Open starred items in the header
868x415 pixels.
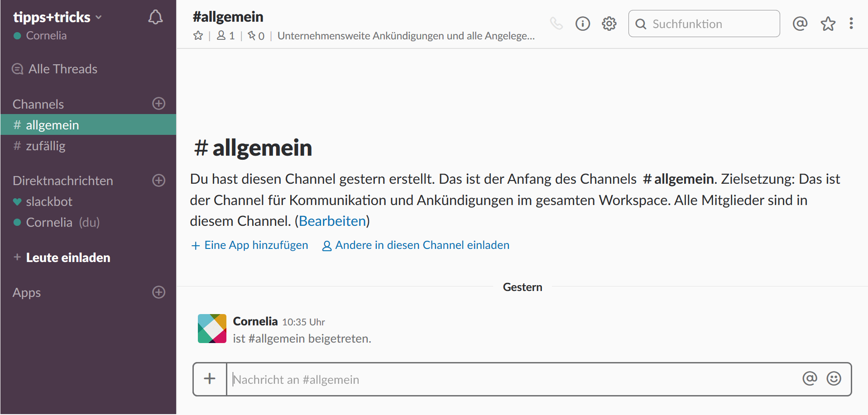pyautogui.click(x=828, y=24)
